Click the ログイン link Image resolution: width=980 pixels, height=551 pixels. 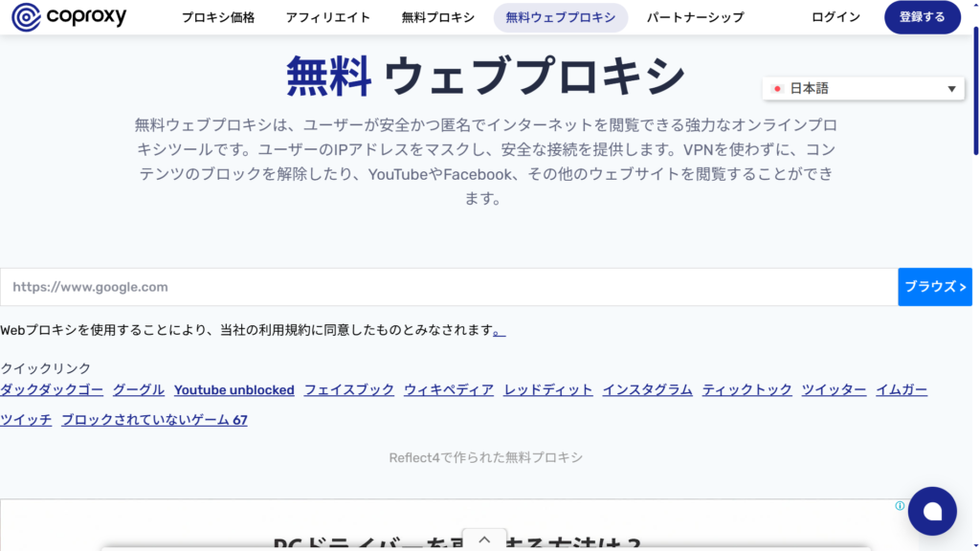835,17
